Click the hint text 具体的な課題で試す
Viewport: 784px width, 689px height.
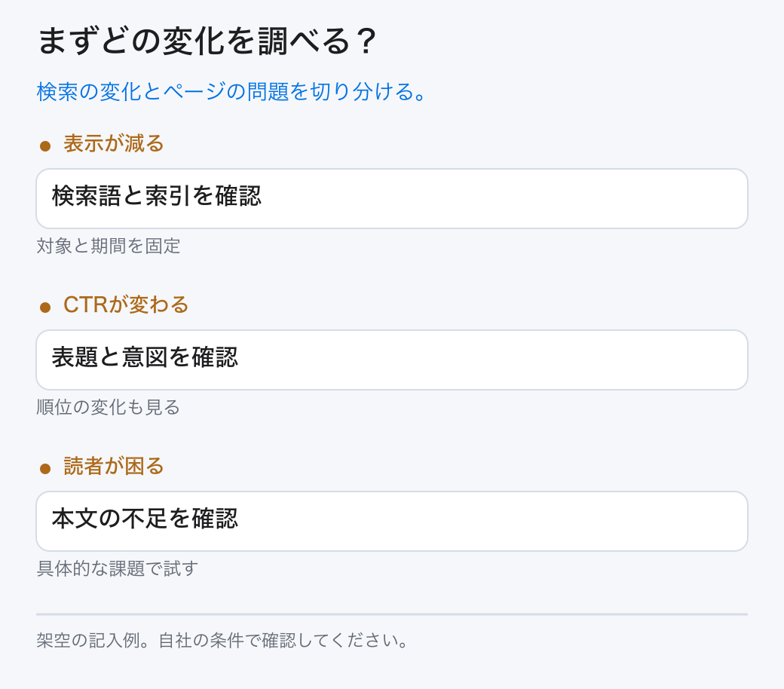[x=117, y=568]
